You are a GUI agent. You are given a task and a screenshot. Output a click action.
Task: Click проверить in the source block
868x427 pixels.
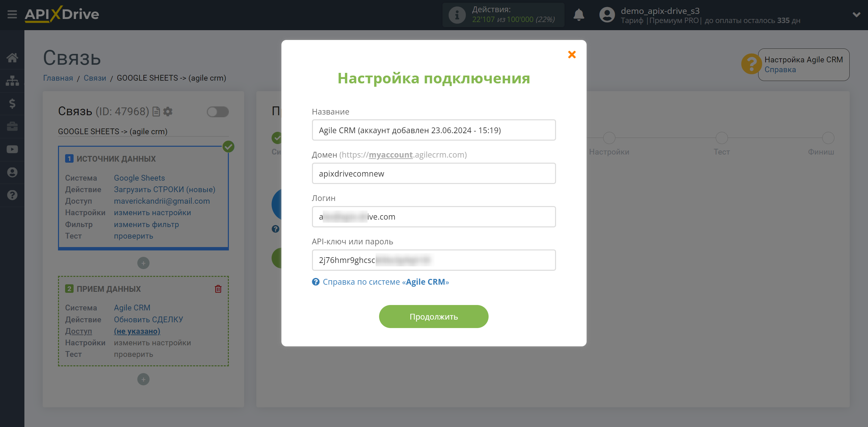coord(133,236)
